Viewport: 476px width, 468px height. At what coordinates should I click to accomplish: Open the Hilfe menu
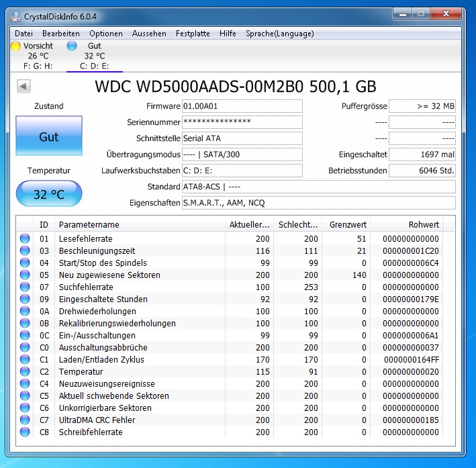click(x=228, y=34)
